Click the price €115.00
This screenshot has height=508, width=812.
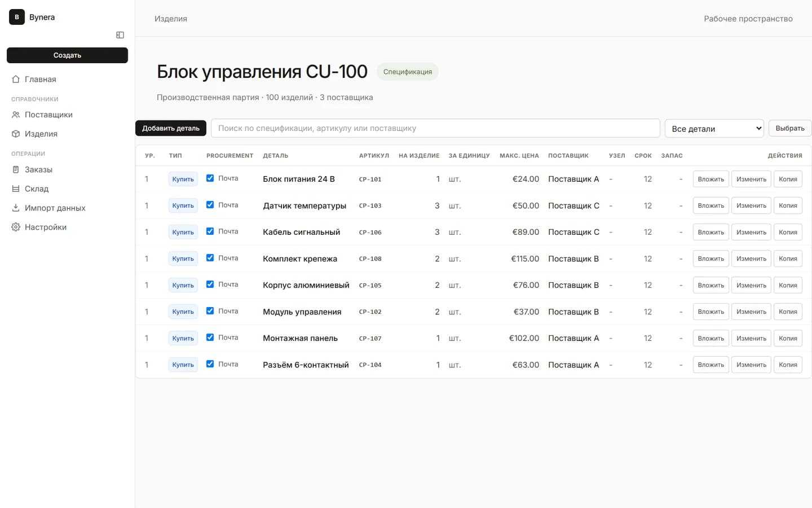coord(525,259)
